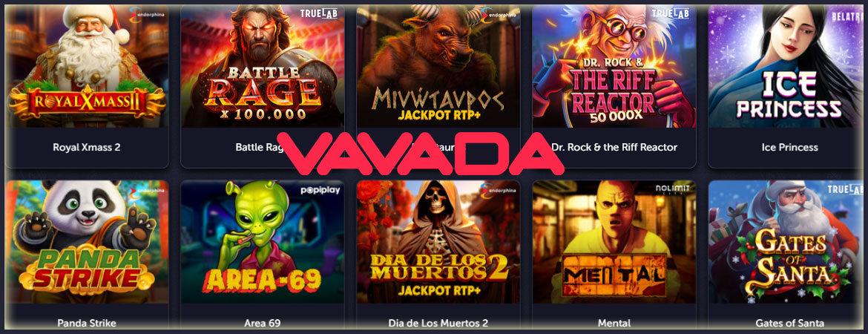Open Dia de Los Muertos 2 thumbnail
This screenshot has width=868, height=334.
point(438,241)
